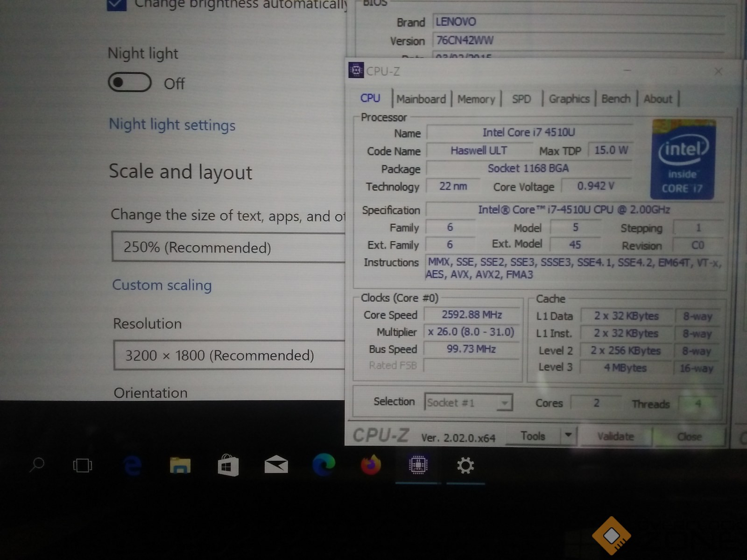Expand the Tools button dropdown arrow
Viewport: 747px width, 560px height.
pyautogui.click(x=568, y=435)
